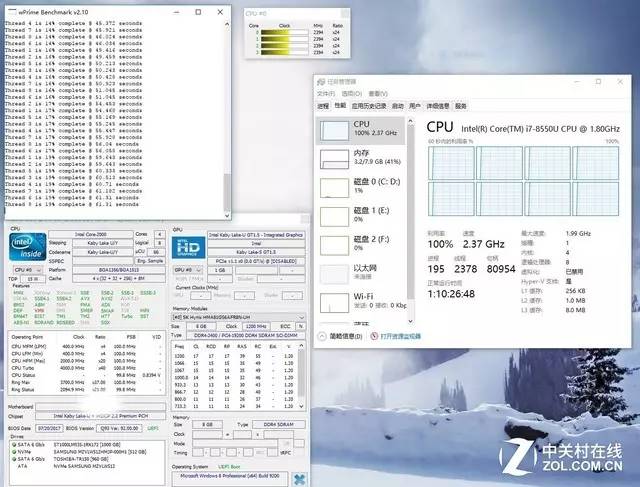640x487 pixels.
Task: Click the down arrow of wPrime scrollbar
Action: tap(227, 216)
